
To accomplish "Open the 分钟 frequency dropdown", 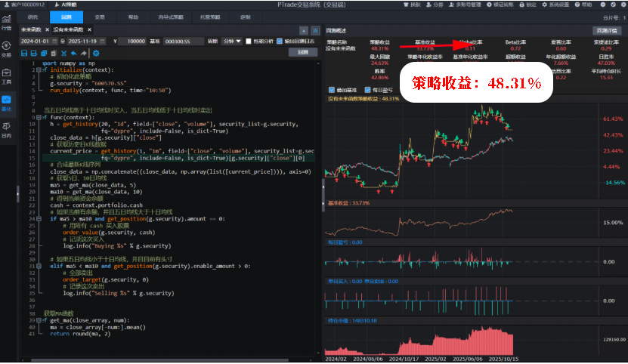I will coord(232,41).
